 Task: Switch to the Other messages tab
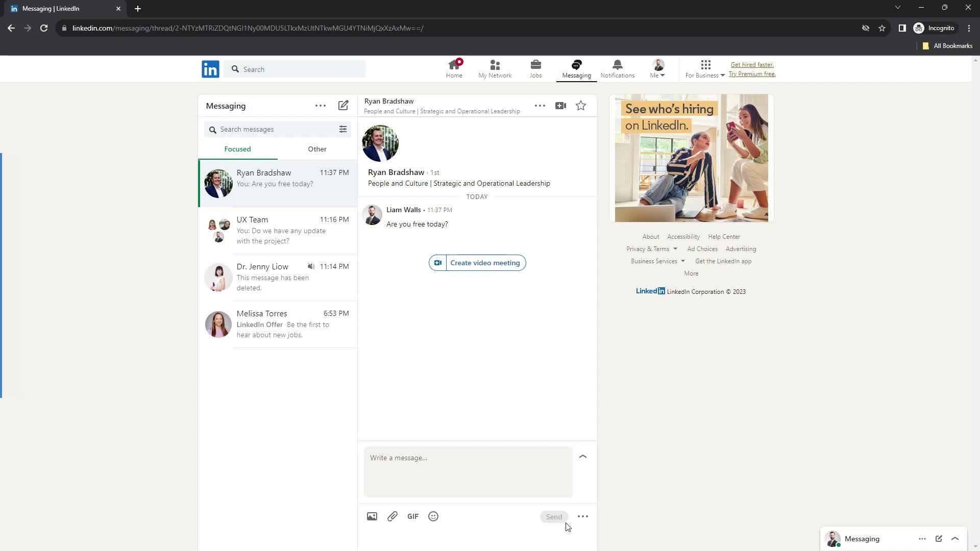click(x=317, y=148)
